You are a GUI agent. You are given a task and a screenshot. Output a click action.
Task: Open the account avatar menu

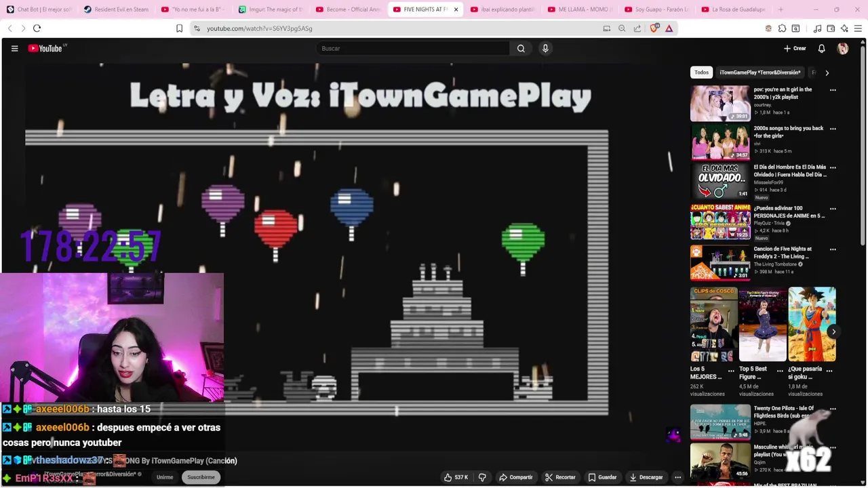pyautogui.click(x=843, y=48)
